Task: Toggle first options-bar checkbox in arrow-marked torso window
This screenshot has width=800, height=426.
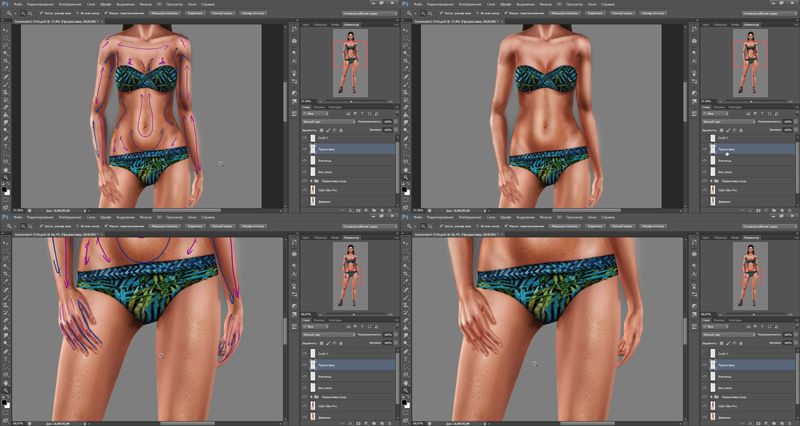Action: [x=41, y=13]
